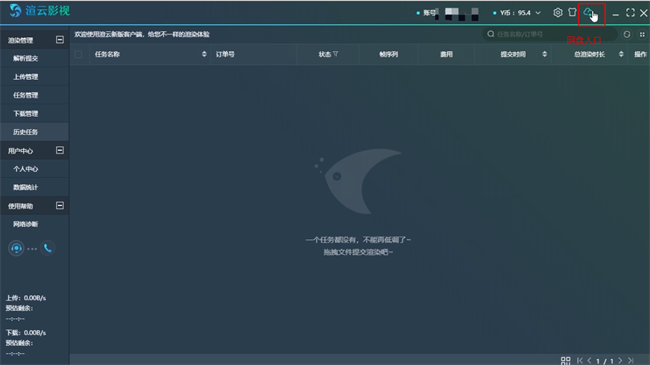
Task: Collapse the 使用帮助 section
Action: click(60, 206)
